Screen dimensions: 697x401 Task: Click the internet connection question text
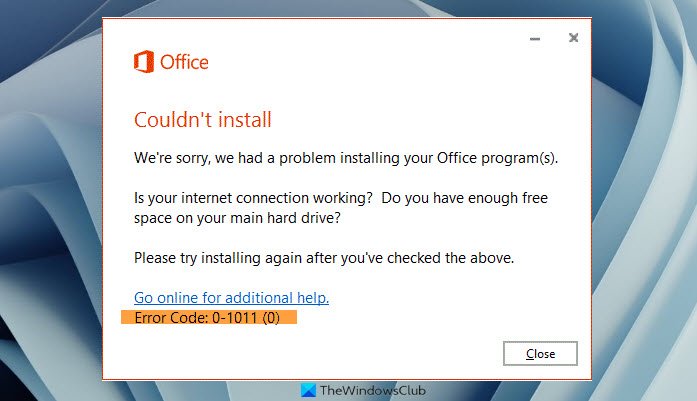pyautogui.click(x=266, y=198)
